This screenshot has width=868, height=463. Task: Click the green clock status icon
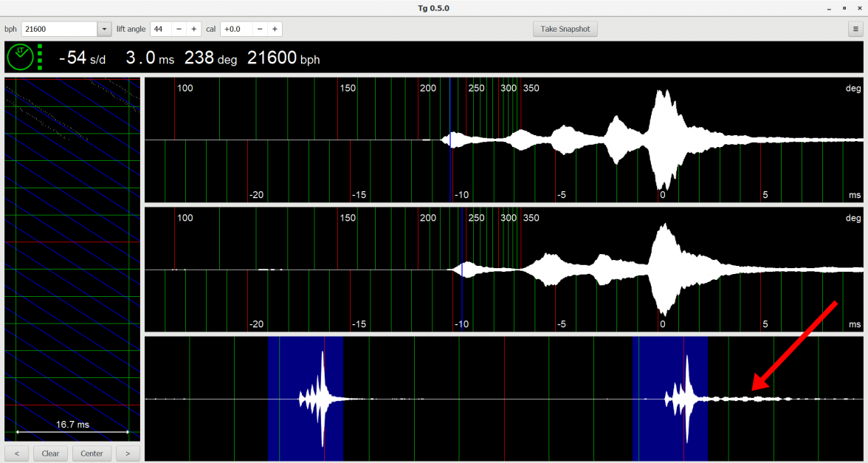click(20, 57)
